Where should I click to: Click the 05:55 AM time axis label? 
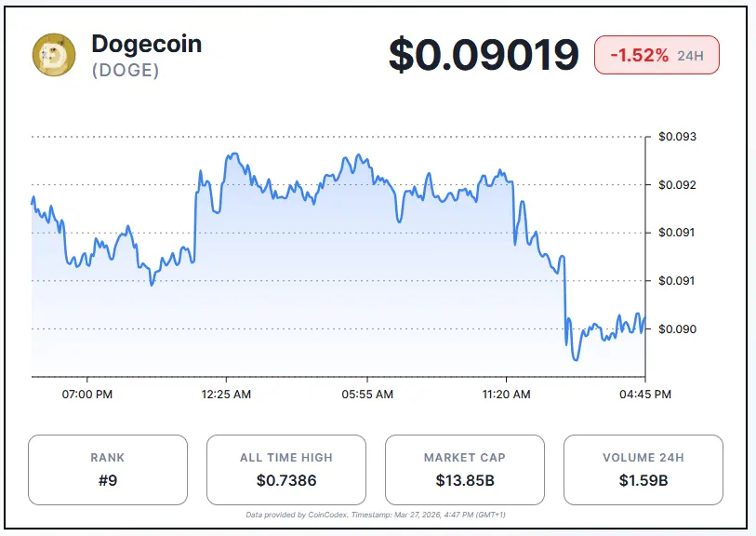pyautogui.click(x=366, y=395)
